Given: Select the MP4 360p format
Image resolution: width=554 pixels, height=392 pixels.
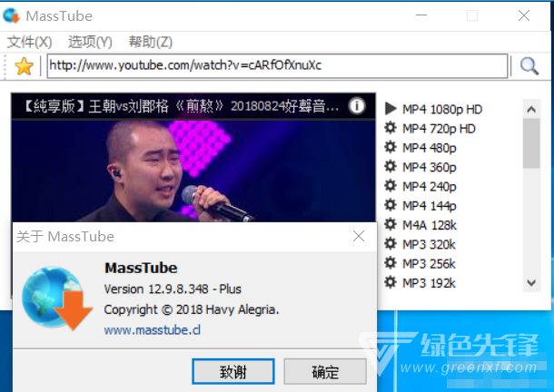Looking at the screenshot, I should click(x=430, y=167).
